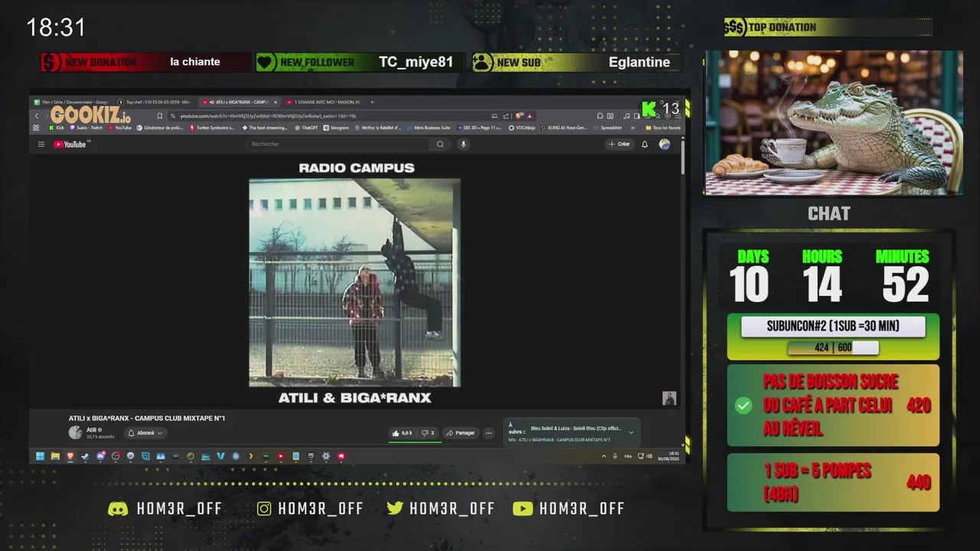980x551 pixels.
Task: Focus the Rechercher search field on YouTube
Action: (338, 144)
